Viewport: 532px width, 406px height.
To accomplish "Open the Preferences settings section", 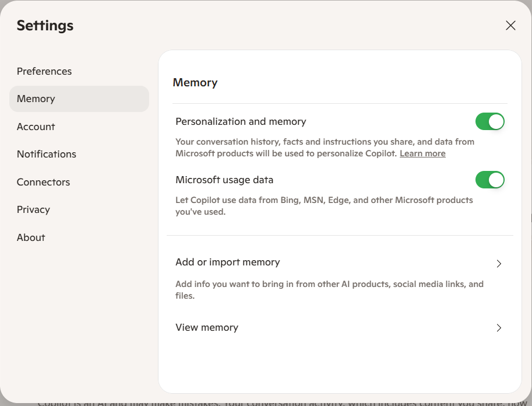I will [79, 71].
